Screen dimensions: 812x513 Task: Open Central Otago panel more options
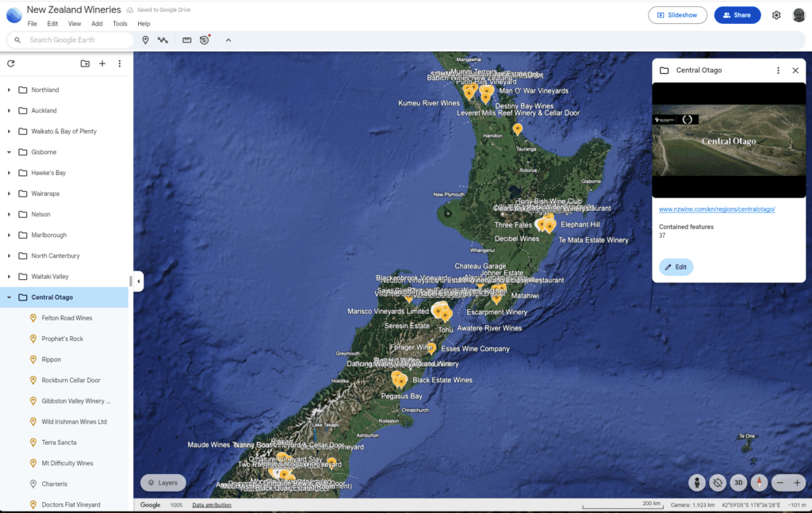tap(778, 71)
